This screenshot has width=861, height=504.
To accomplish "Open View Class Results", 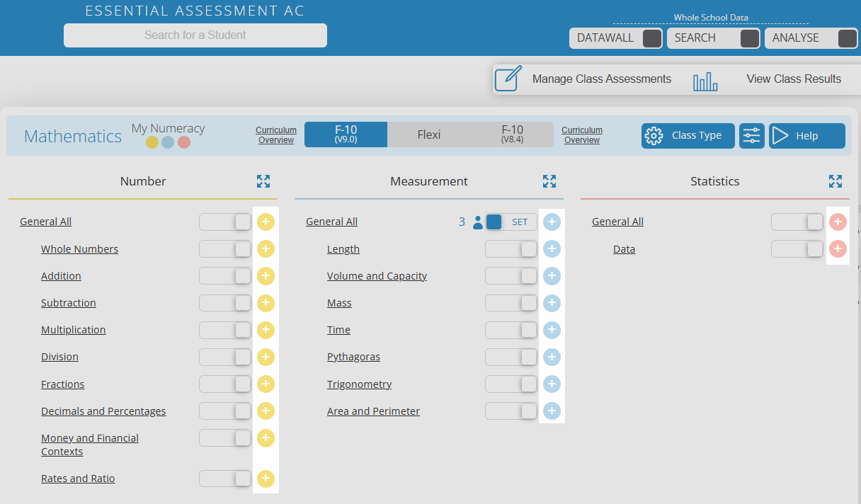I will click(794, 79).
